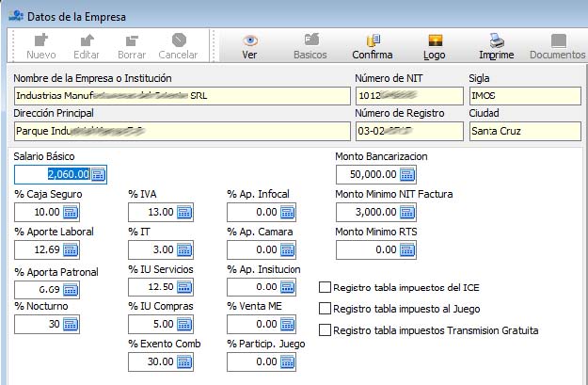
Task: Open the Ver eye icon
Action: click(x=249, y=40)
